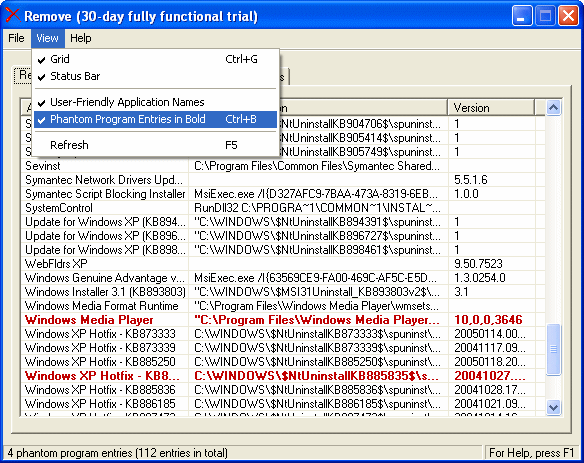Close the Remove window

[568, 16]
